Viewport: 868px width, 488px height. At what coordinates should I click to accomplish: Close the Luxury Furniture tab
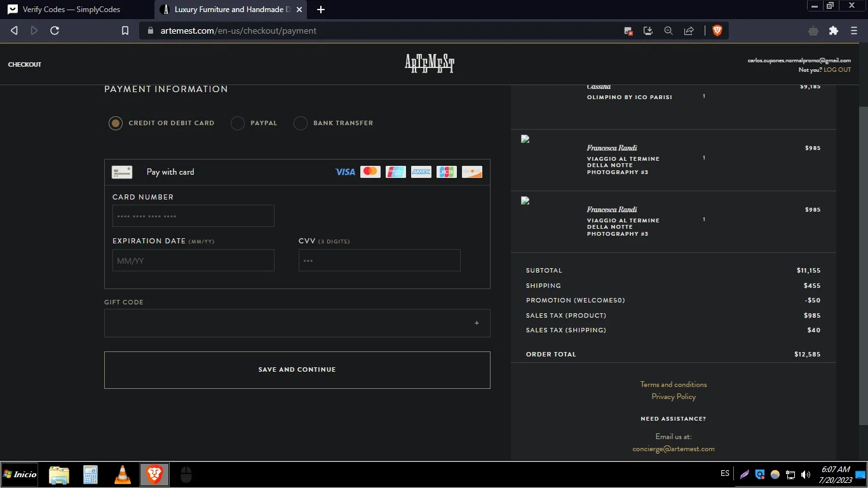tap(299, 10)
